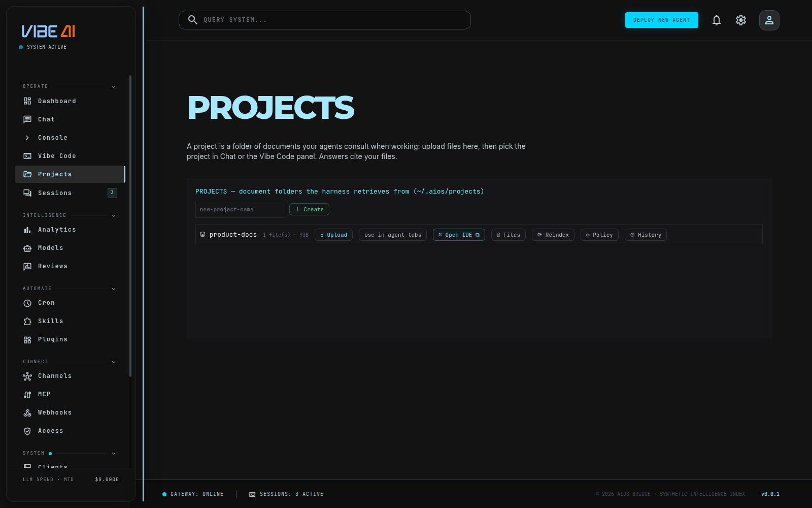Open the user profile avatar button
The image size is (812, 508).
click(x=769, y=20)
